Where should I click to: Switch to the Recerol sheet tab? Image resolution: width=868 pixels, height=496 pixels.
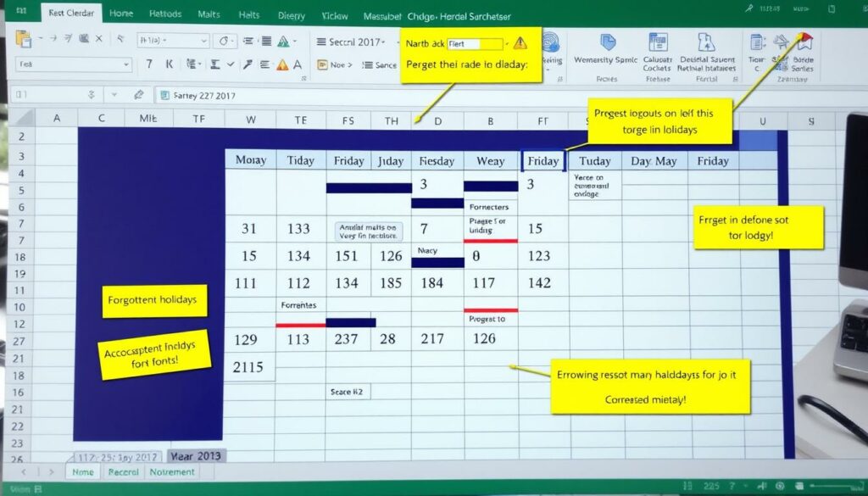click(124, 472)
